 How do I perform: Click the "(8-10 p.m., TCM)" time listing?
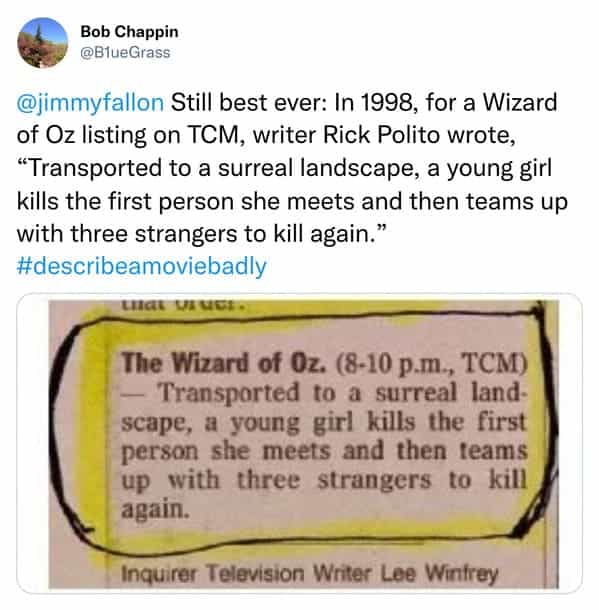coord(430,364)
